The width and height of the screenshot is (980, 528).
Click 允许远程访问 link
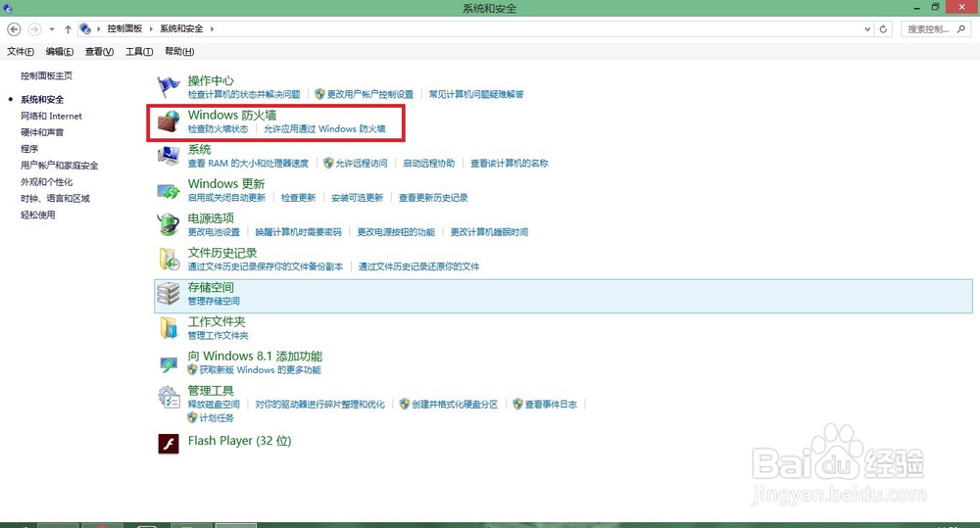tap(362, 163)
